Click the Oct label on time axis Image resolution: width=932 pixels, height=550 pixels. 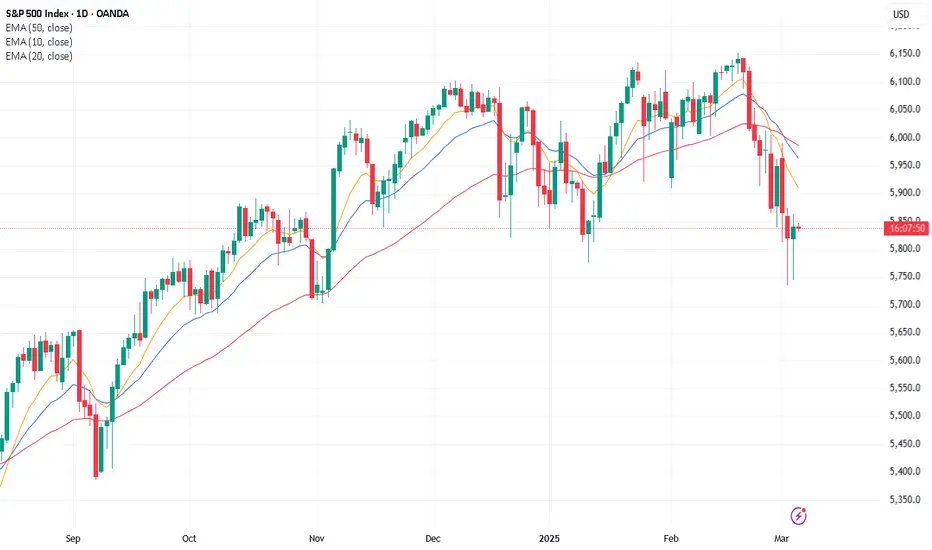[189, 539]
